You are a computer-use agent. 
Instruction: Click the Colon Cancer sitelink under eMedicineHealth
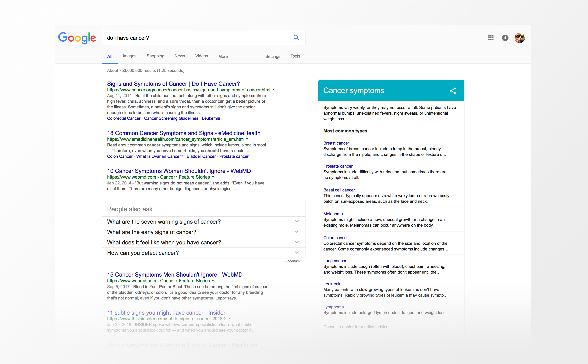pyautogui.click(x=120, y=156)
